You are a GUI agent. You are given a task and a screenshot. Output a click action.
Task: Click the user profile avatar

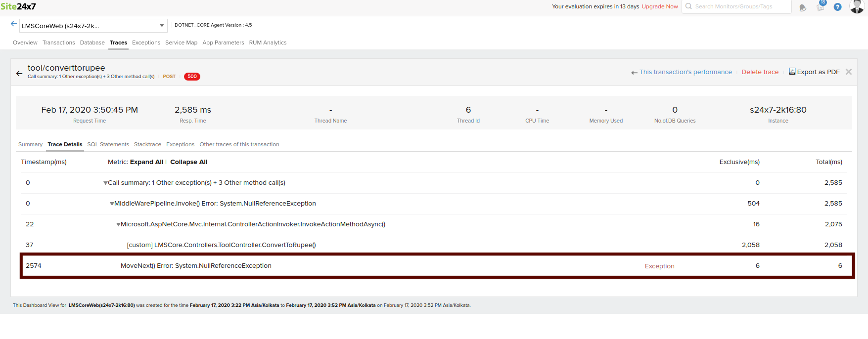[857, 6]
